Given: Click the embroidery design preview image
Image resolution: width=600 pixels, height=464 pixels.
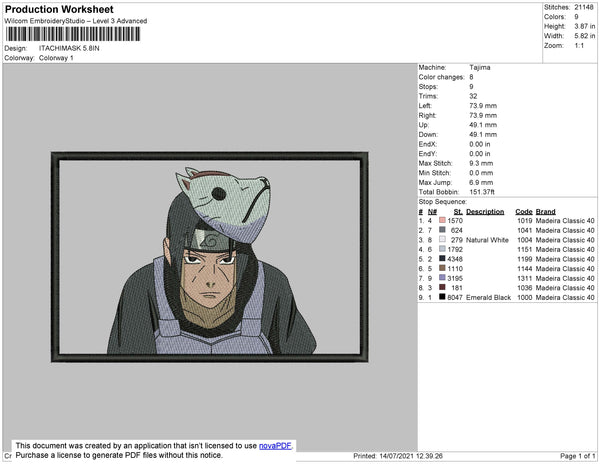Looking at the screenshot, I should point(210,257).
